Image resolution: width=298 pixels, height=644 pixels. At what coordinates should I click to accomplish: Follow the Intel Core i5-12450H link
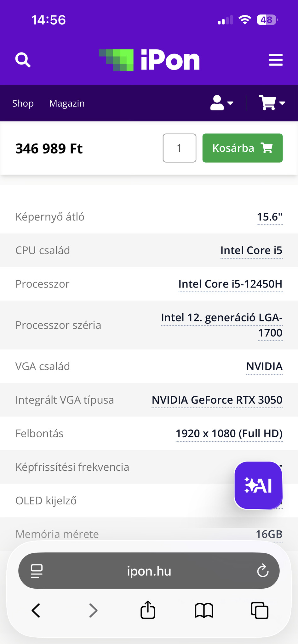click(x=230, y=284)
